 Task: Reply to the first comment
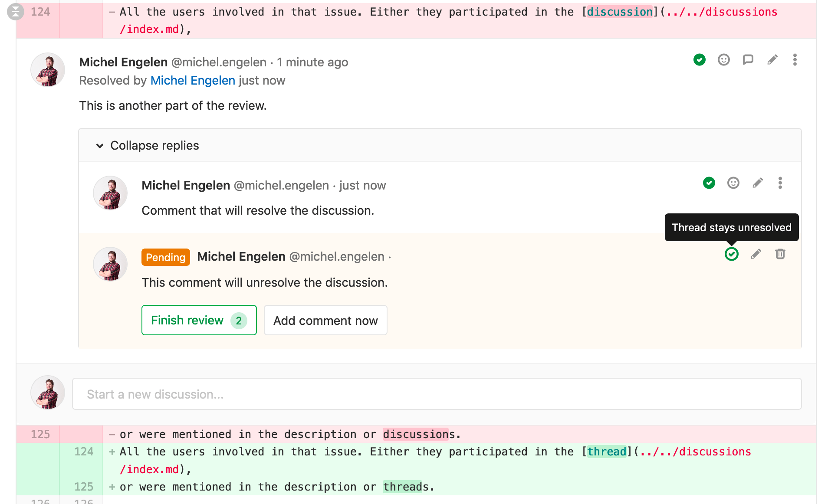click(x=748, y=60)
